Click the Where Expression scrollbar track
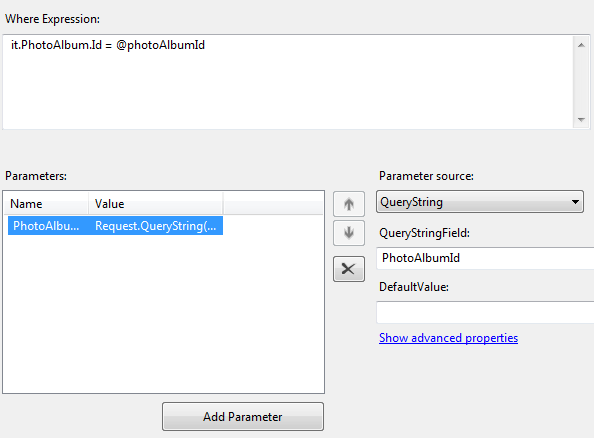The width and height of the screenshot is (594, 438). (x=581, y=82)
